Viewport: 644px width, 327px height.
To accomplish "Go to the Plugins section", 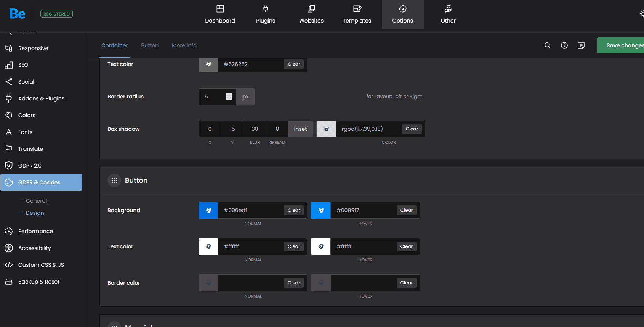I will 266,14.
